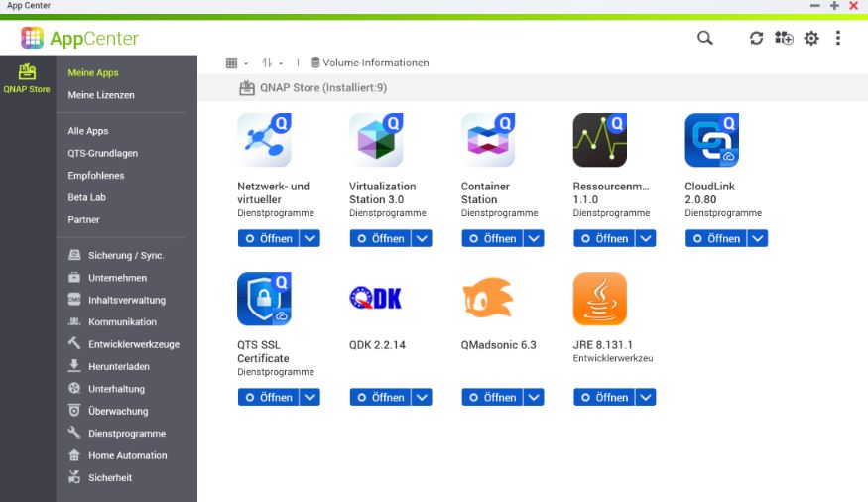Click the Ressourcenmonitor app icon
Screen dimensions: 868x502
click(600, 140)
